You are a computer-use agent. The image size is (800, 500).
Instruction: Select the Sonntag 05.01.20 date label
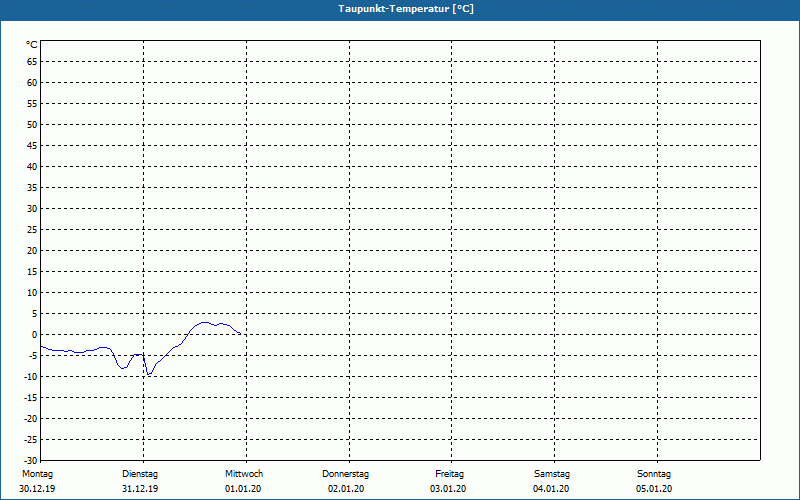[x=654, y=481]
